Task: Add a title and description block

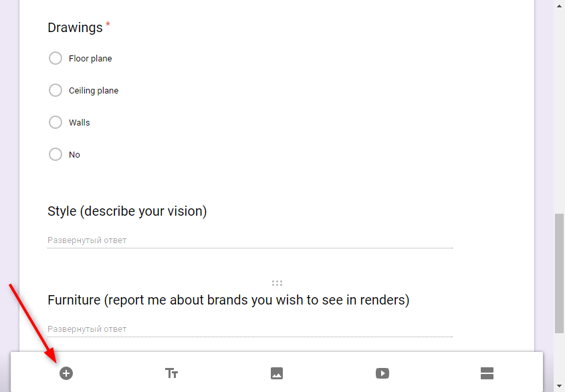Action: (x=171, y=373)
